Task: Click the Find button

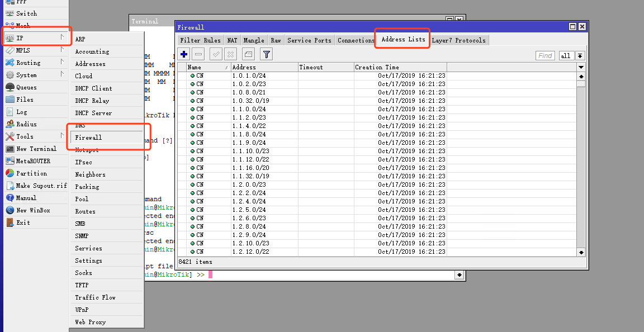Action: click(544, 55)
